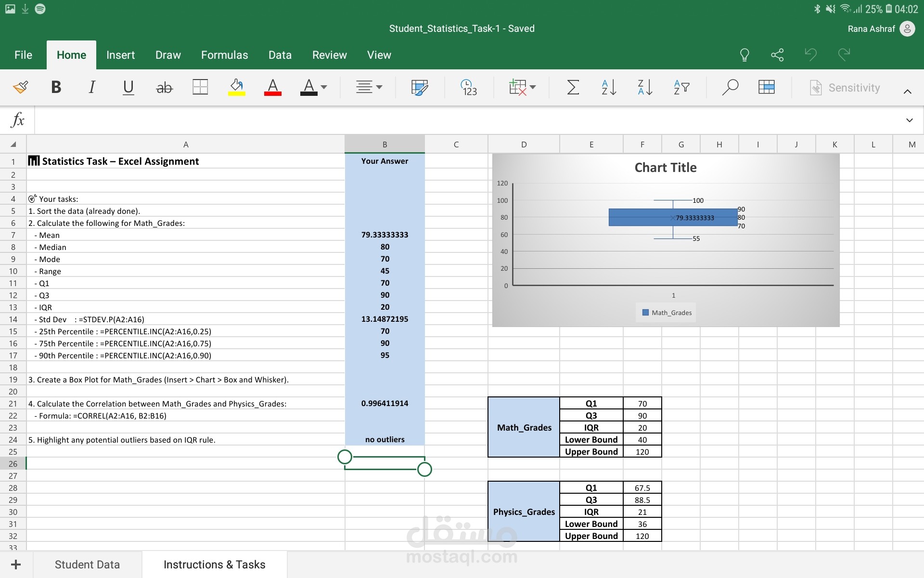Open the sort and filter icon

pyautogui.click(x=681, y=87)
